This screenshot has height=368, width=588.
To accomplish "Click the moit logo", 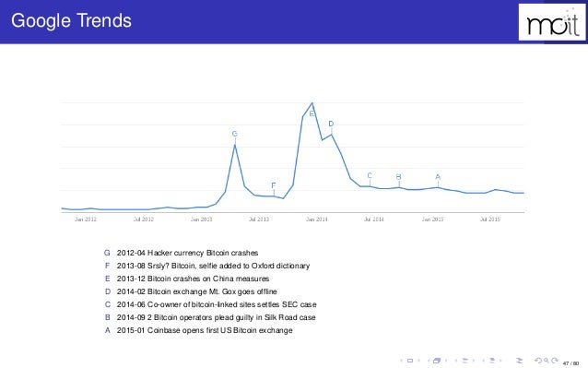I will pyautogui.click(x=552, y=22).
